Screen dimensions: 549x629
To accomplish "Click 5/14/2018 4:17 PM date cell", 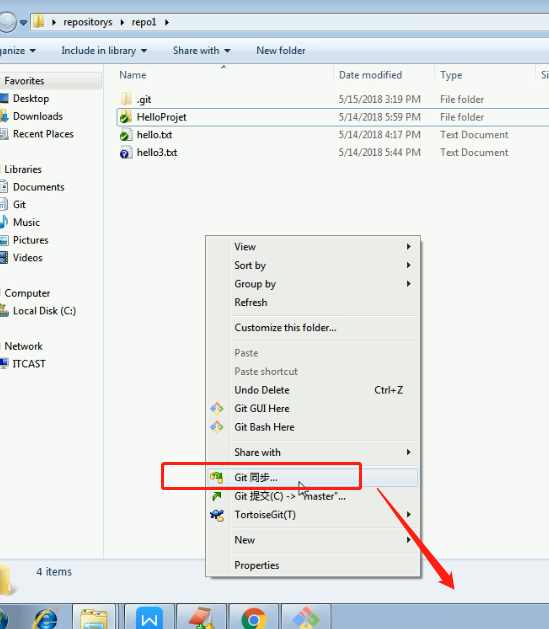I will [x=379, y=135].
